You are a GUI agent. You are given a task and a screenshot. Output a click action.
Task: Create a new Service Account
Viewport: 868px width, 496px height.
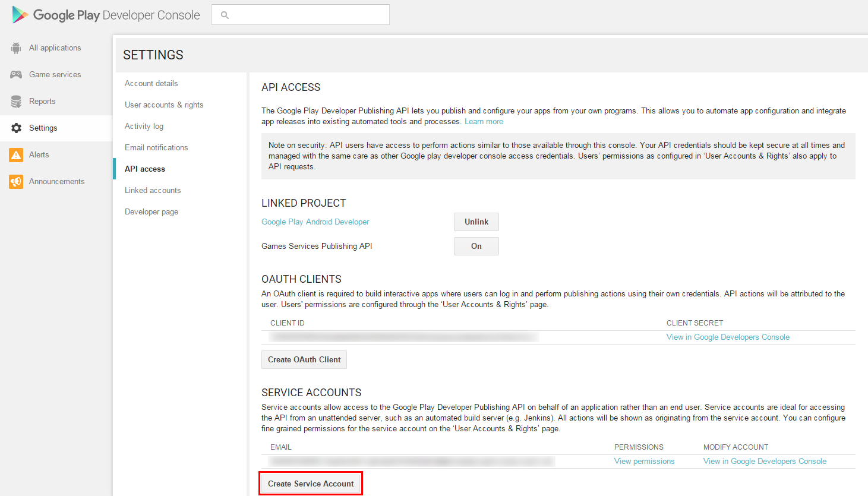pos(310,483)
